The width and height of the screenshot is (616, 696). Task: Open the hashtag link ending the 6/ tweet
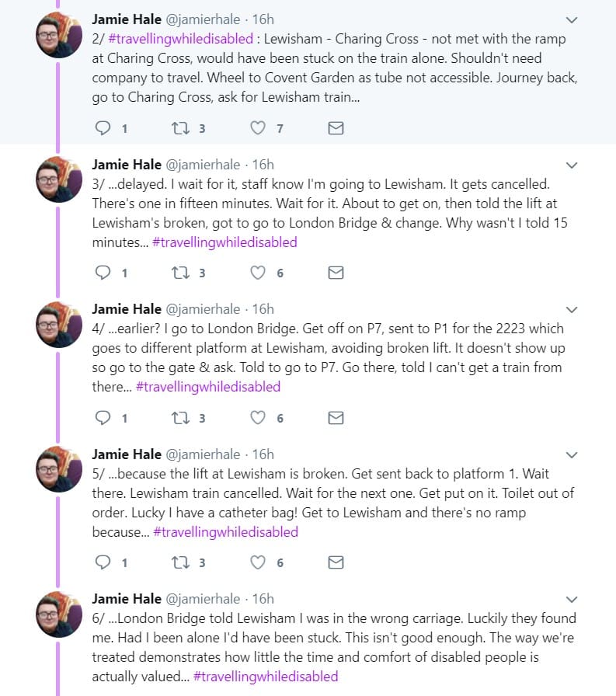(x=266, y=677)
